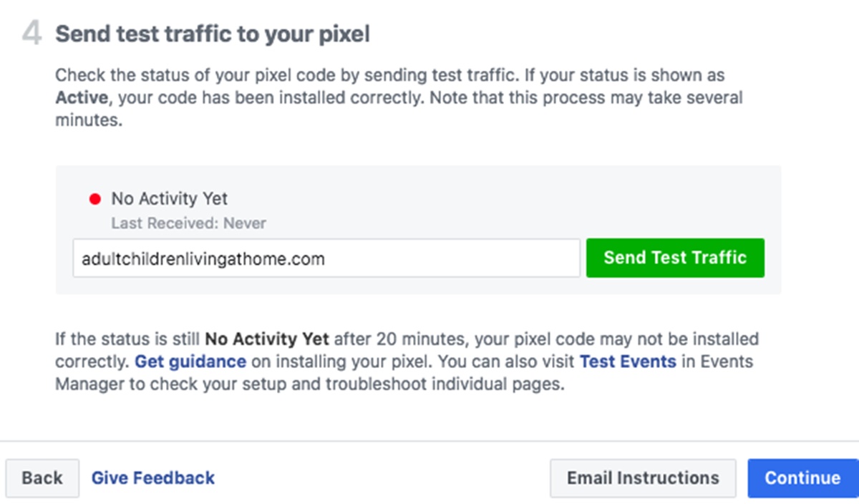Screen dimensions: 859x504
Task: Click the step number 4 marker
Action: pos(31,34)
